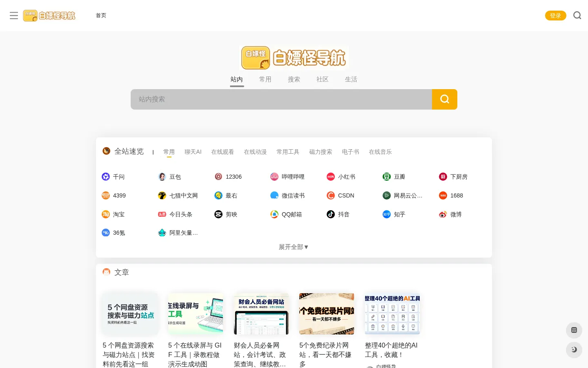This screenshot has height=368, width=588.
Task: Open the search icon in the header
Action: [577, 16]
